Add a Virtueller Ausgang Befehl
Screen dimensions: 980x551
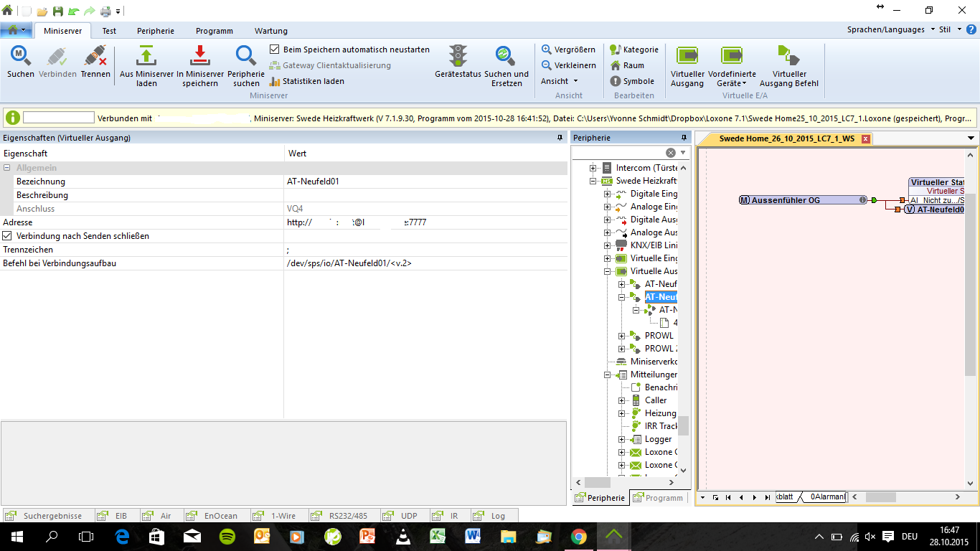[x=788, y=57]
